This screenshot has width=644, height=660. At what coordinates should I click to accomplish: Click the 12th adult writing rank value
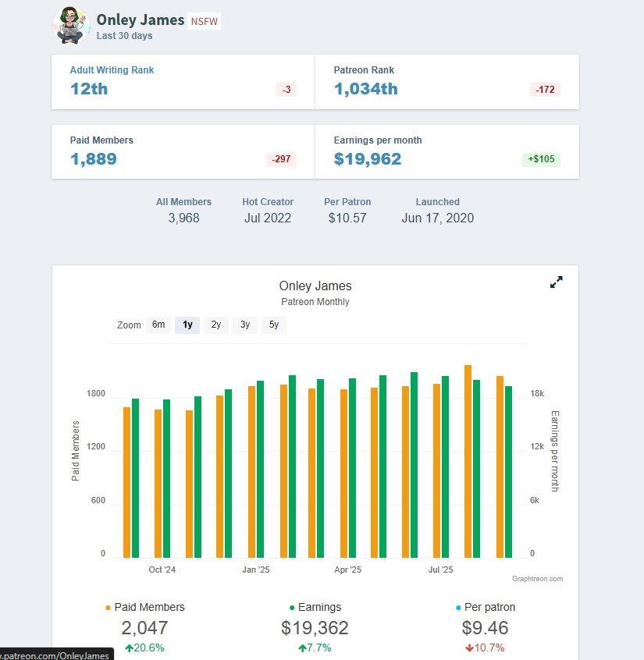89,89
